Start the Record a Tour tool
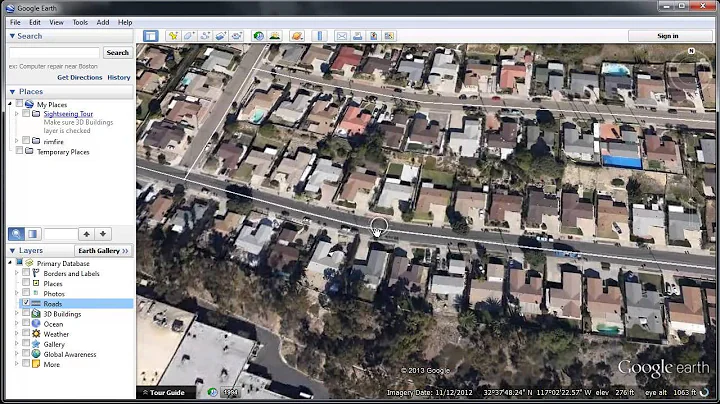 point(236,36)
